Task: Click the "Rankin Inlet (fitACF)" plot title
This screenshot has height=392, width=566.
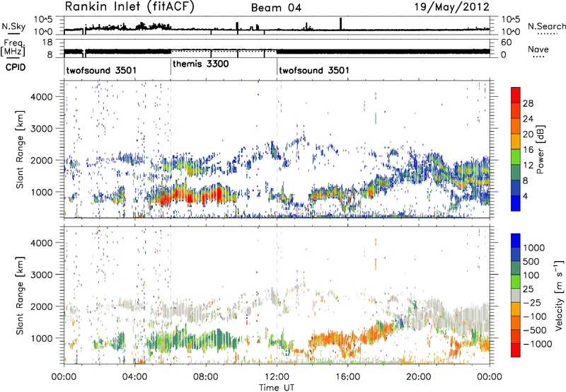Action: pyautogui.click(x=129, y=7)
